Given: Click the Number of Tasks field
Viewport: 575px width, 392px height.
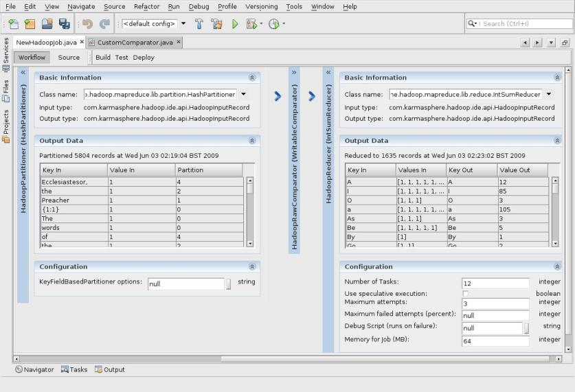Looking at the screenshot, I should (x=495, y=284).
